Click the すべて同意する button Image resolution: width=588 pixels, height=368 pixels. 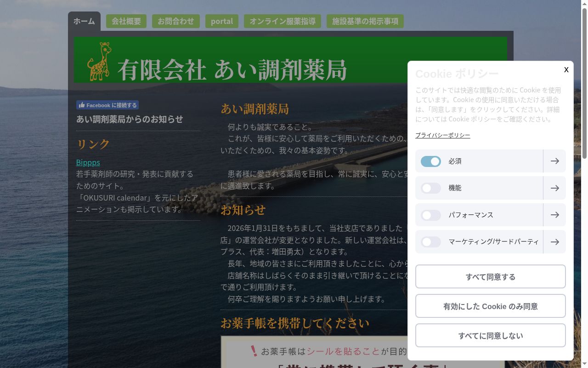click(491, 276)
